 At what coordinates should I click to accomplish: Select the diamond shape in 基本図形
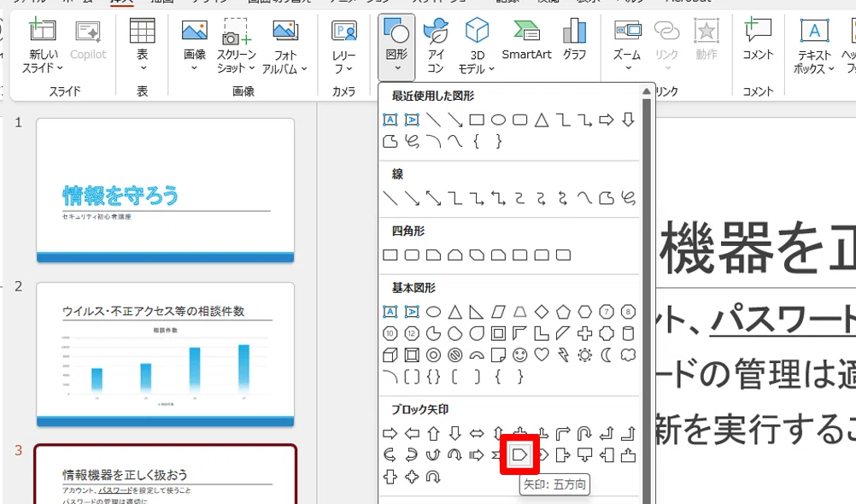(542, 312)
